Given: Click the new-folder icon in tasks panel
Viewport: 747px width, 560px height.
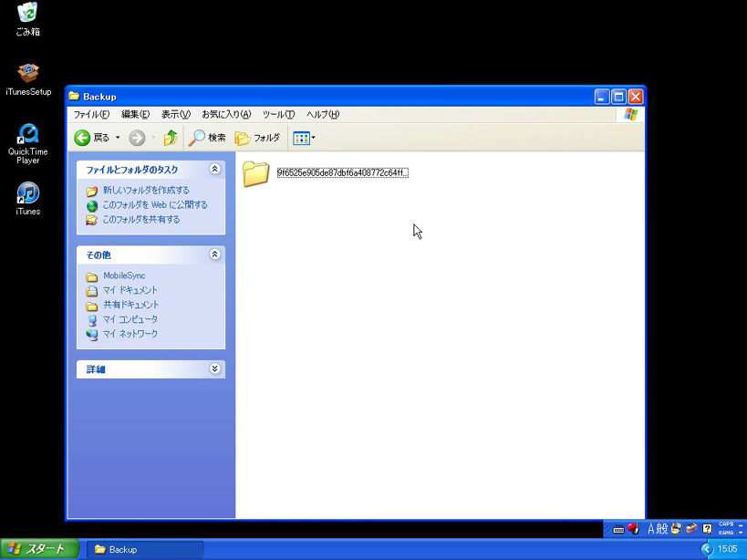Looking at the screenshot, I should point(91,192).
